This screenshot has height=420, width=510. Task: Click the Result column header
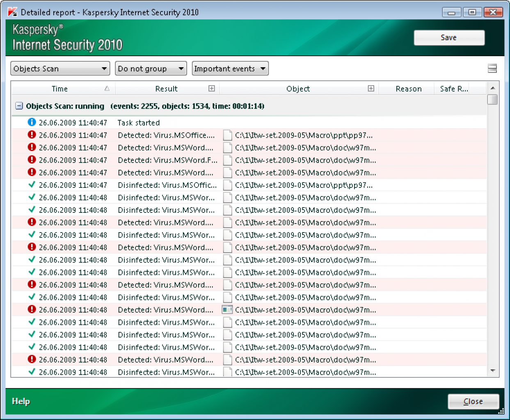(x=167, y=89)
